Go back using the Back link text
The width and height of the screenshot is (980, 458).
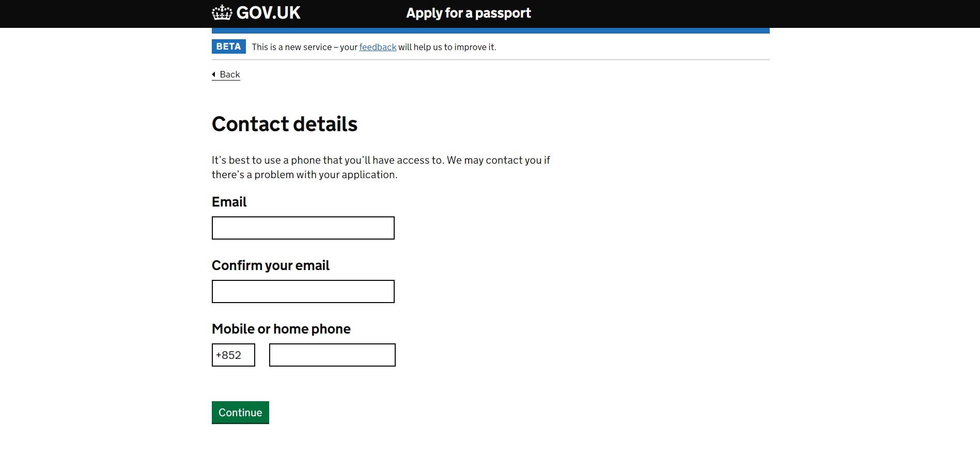230,74
